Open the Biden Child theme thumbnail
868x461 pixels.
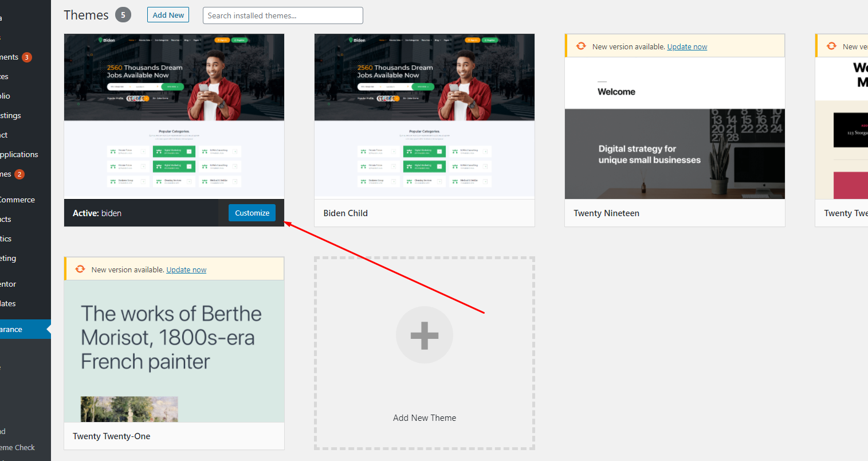(x=425, y=116)
